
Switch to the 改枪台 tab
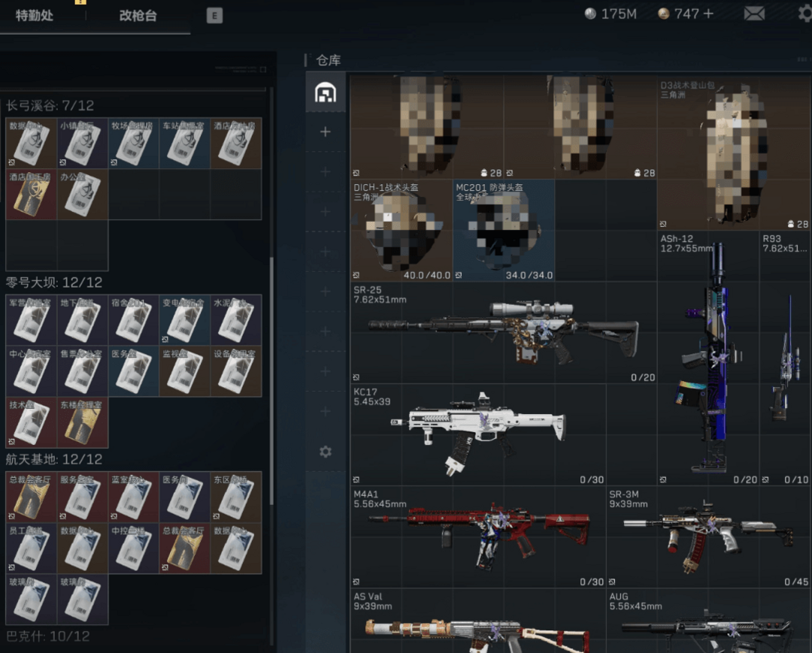138,16
